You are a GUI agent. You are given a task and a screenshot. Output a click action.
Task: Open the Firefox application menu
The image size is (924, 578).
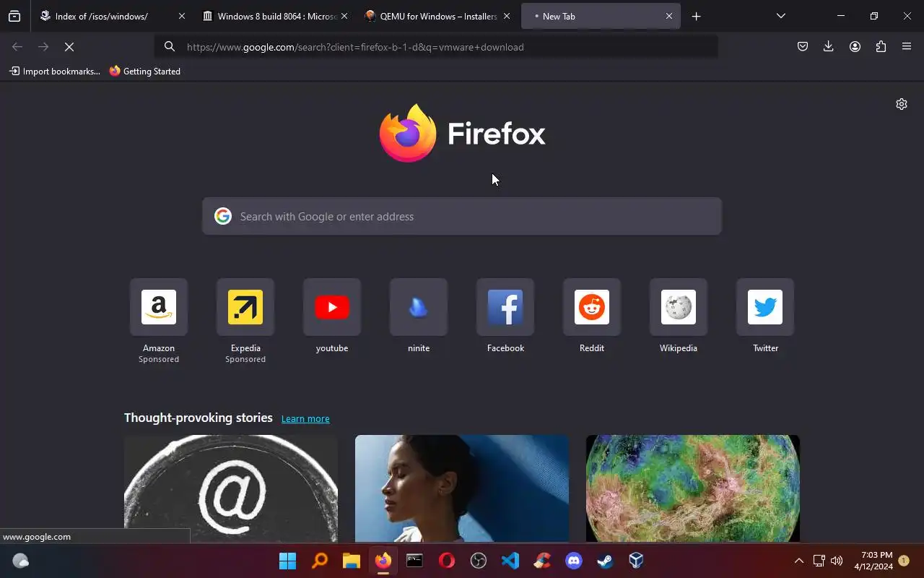point(907,47)
